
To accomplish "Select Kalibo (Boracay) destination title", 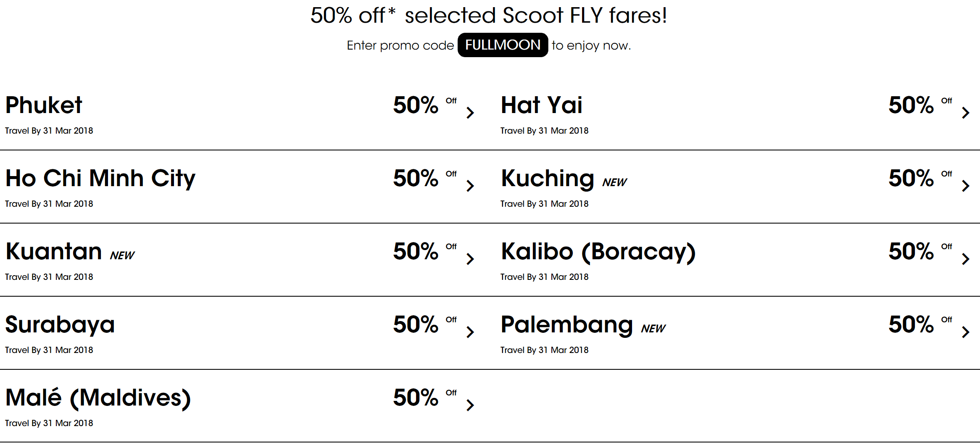I will click(598, 252).
